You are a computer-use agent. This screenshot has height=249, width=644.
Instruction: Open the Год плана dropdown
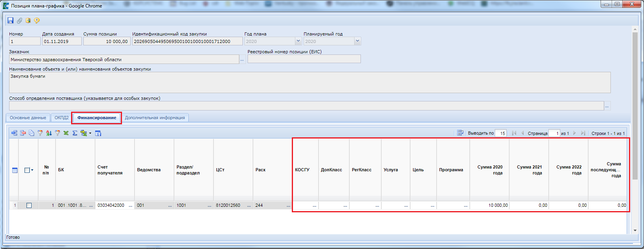tap(298, 41)
